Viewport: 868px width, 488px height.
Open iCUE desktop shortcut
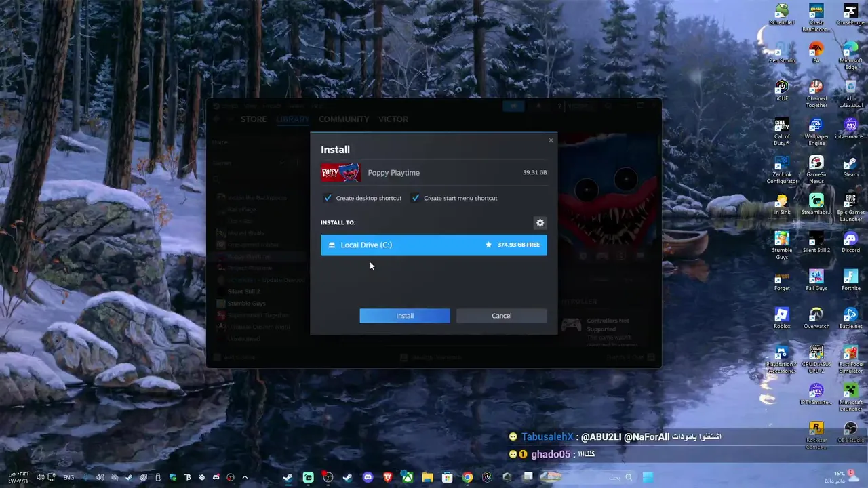pos(782,90)
